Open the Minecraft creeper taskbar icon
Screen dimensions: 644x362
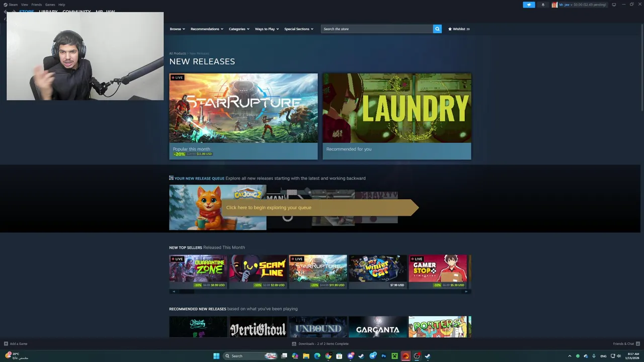click(x=394, y=356)
